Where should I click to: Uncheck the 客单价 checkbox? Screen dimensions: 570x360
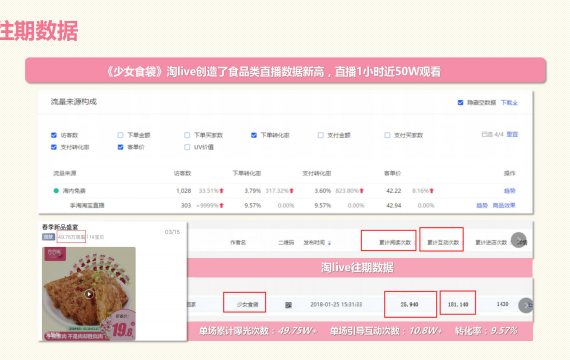tap(120, 147)
